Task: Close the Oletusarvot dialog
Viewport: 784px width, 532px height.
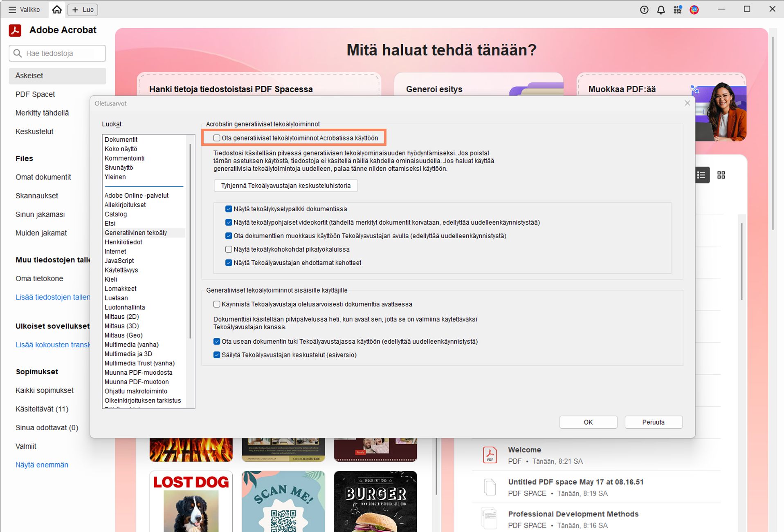Action: point(687,103)
